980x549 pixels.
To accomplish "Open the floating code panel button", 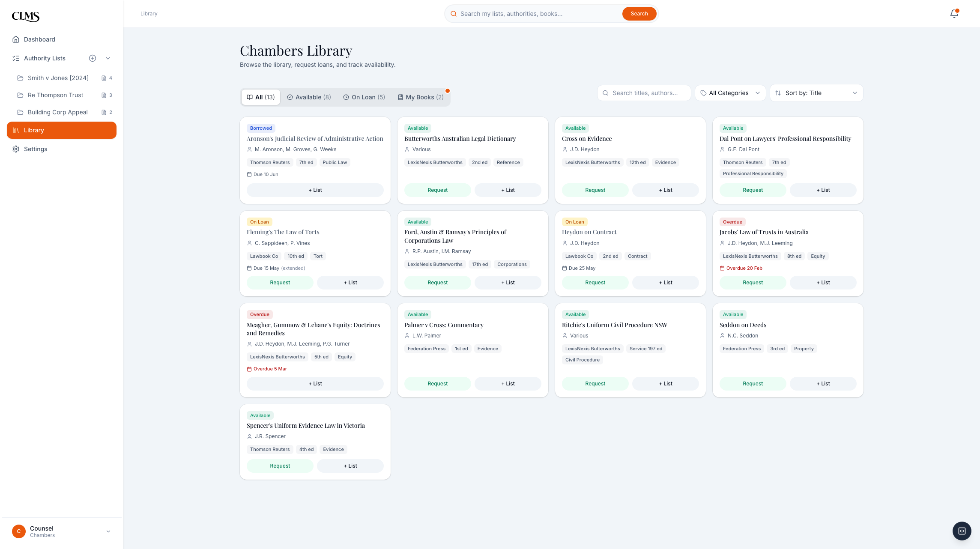I will 962,531.
